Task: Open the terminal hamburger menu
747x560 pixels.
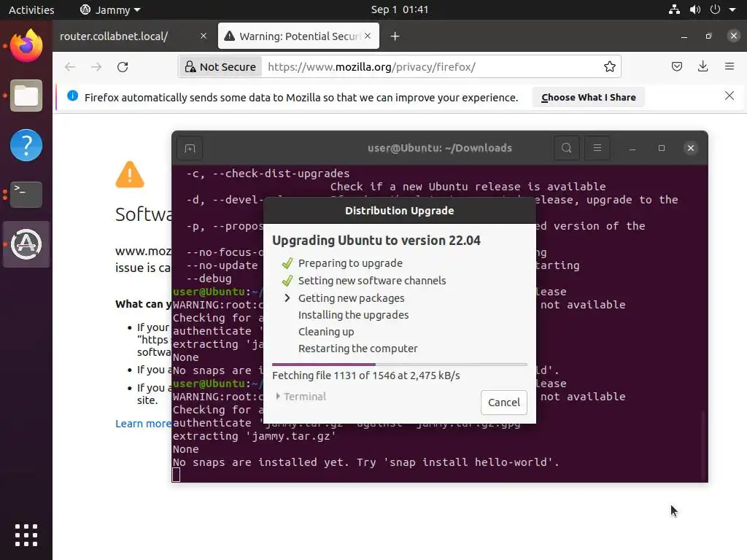Action: [597, 148]
